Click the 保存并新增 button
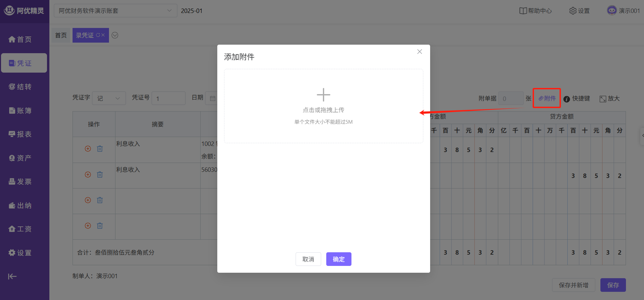This screenshot has width=644, height=300. click(x=573, y=285)
